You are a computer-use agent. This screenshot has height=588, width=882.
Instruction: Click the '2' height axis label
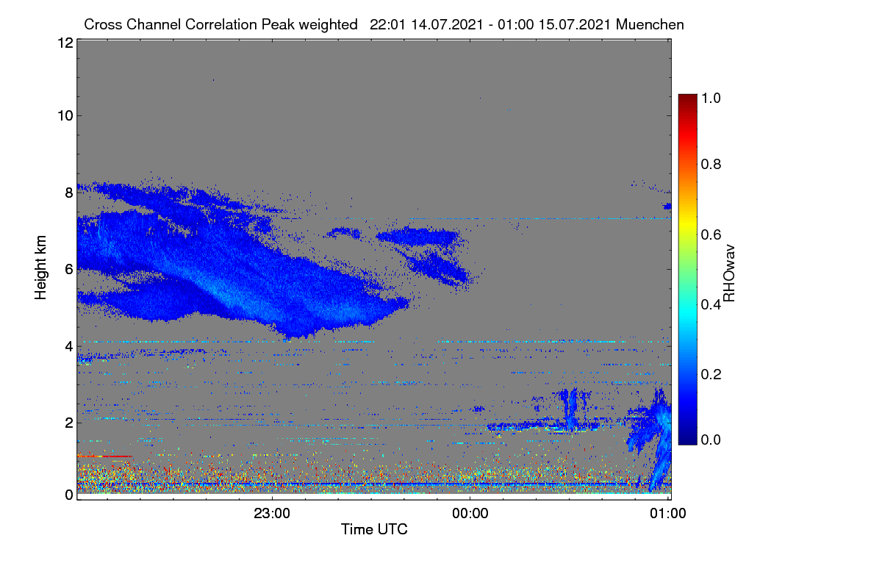pyautogui.click(x=69, y=423)
